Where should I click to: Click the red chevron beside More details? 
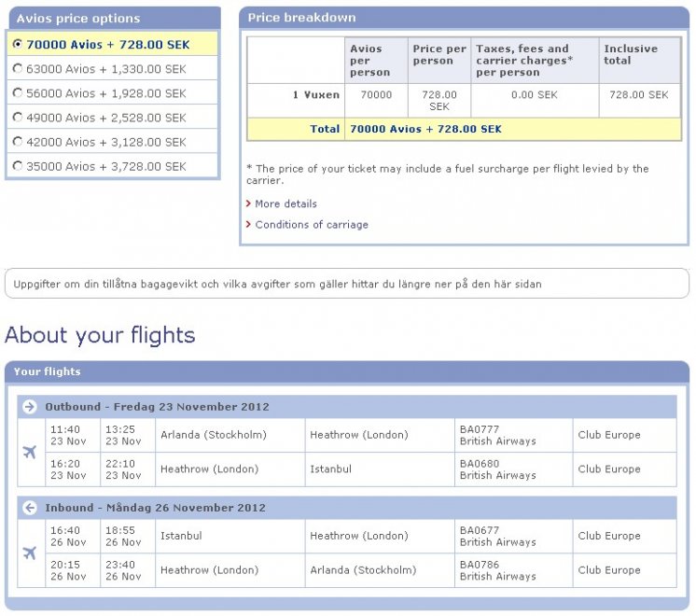click(x=249, y=203)
